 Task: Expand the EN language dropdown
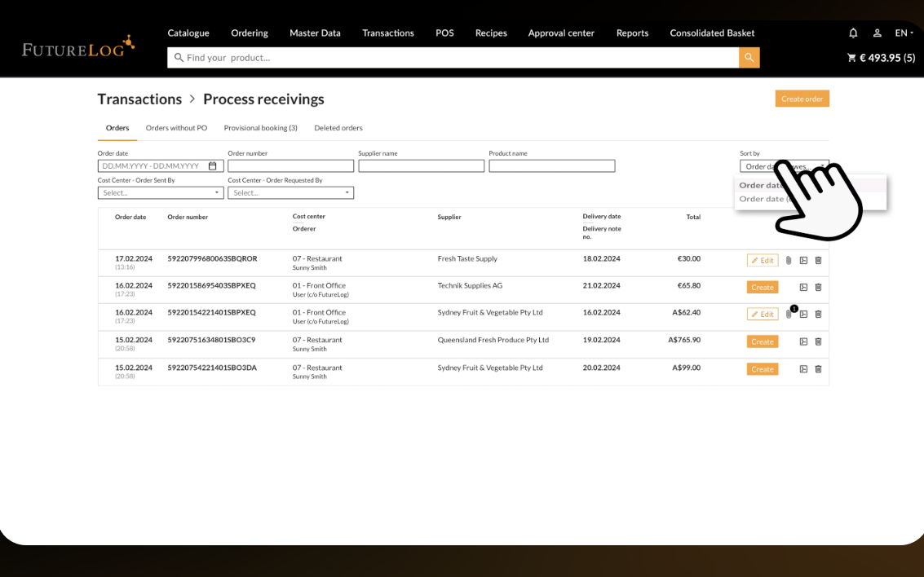click(904, 33)
